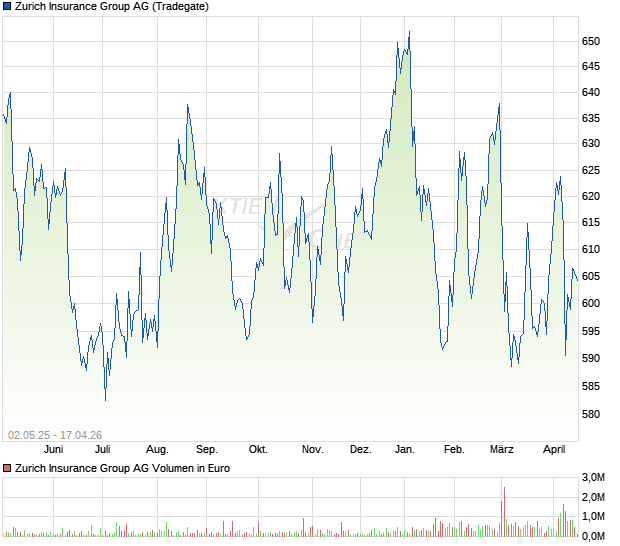Click the Juni month label on time axis
Screen dimensions: 620x546
(x=53, y=449)
